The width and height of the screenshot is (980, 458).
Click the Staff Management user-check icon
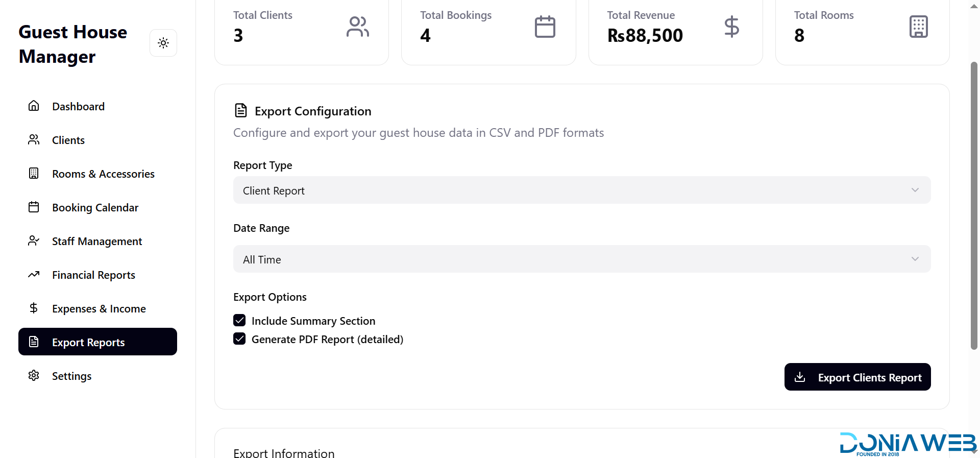click(x=34, y=240)
